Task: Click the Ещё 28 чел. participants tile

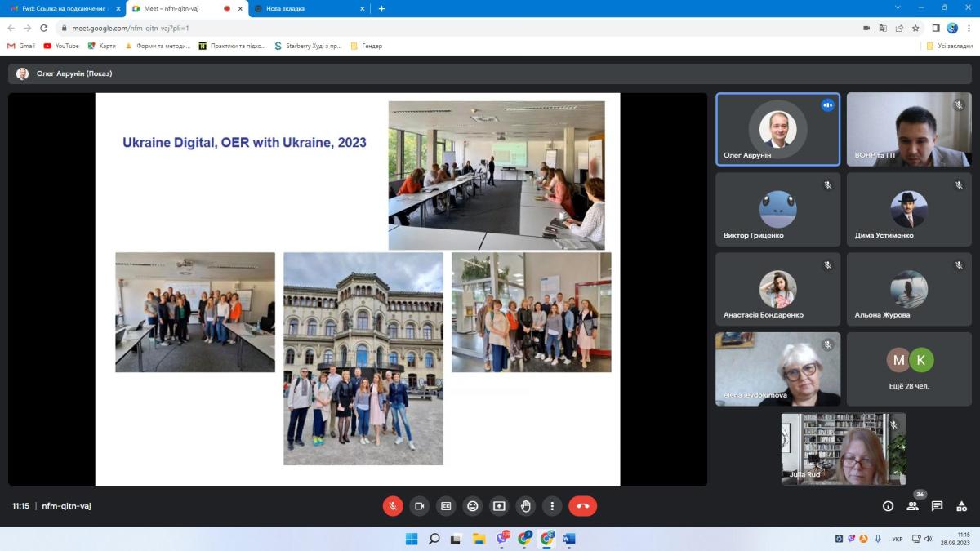Action: coord(909,369)
